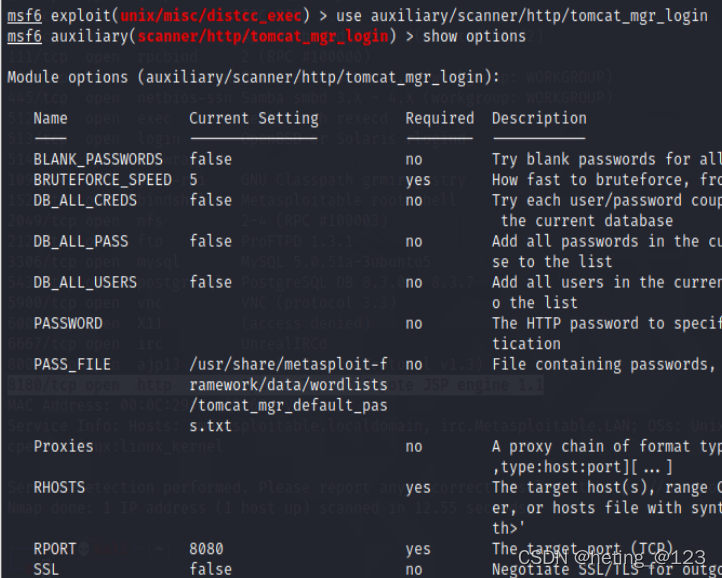722x578 pixels.
Task: Click the red 'scanner/http/tomcat_mgr_login' prompt text
Action: click(x=263, y=36)
